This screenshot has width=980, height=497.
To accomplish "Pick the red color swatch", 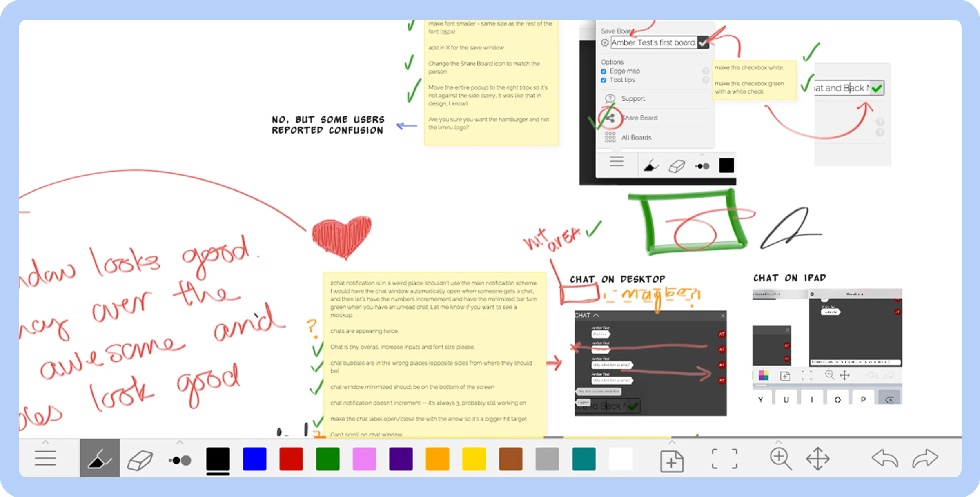I will pos(291,459).
